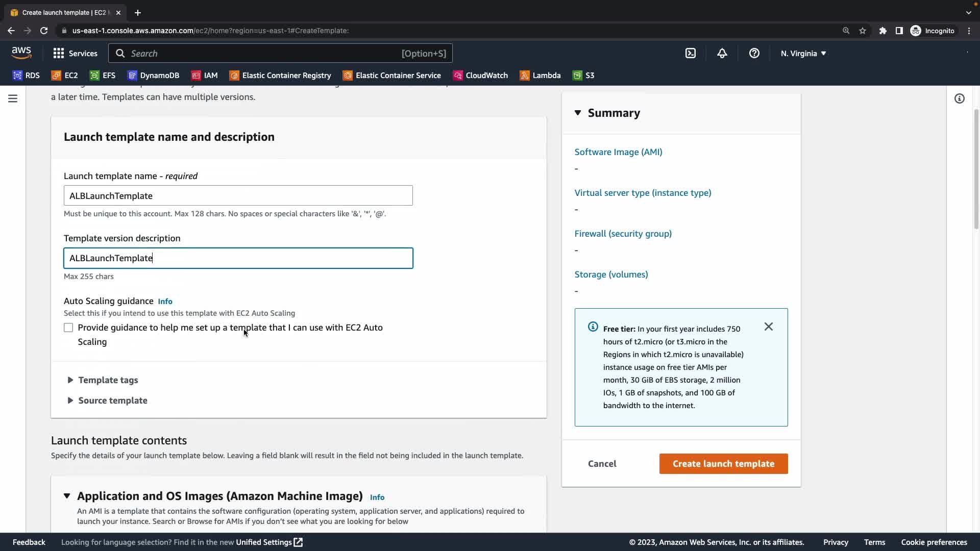
Task: Open the notifications bell icon
Action: [722, 53]
